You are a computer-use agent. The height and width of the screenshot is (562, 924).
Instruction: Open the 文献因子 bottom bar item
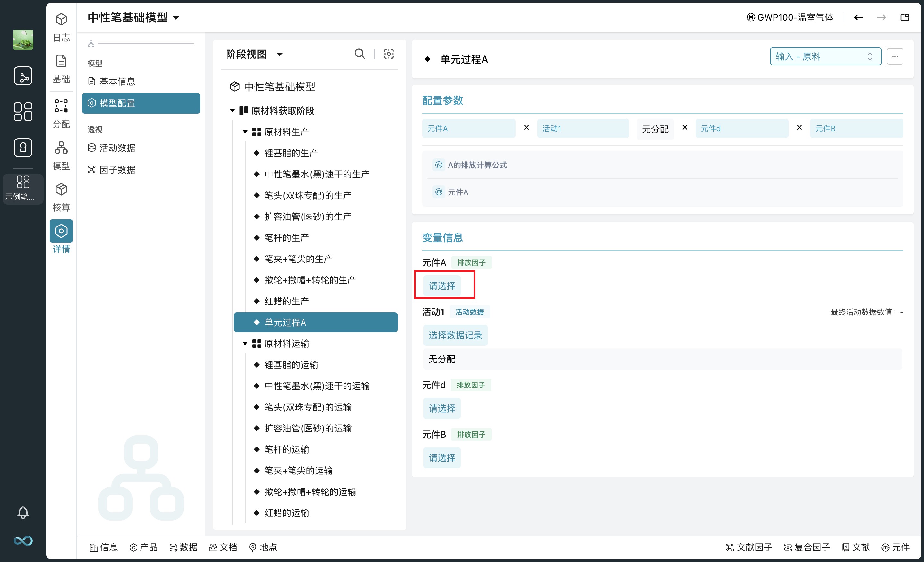[749, 547]
